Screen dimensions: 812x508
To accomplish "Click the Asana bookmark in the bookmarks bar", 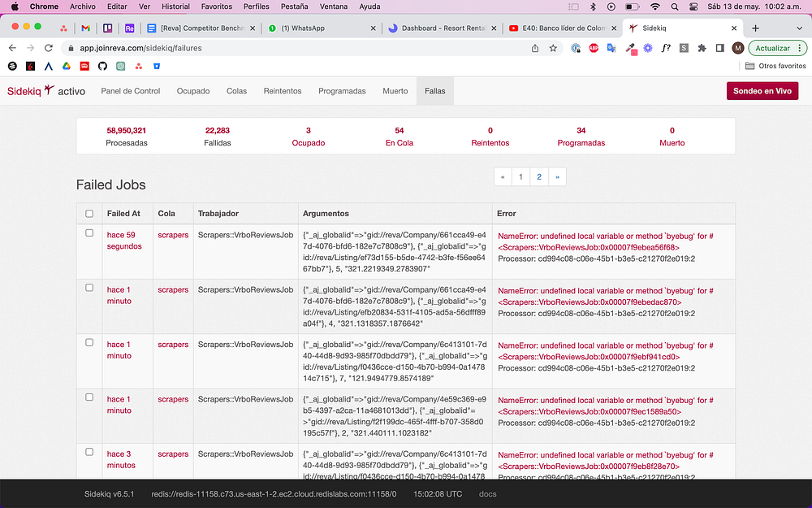I will tap(139, 66).
